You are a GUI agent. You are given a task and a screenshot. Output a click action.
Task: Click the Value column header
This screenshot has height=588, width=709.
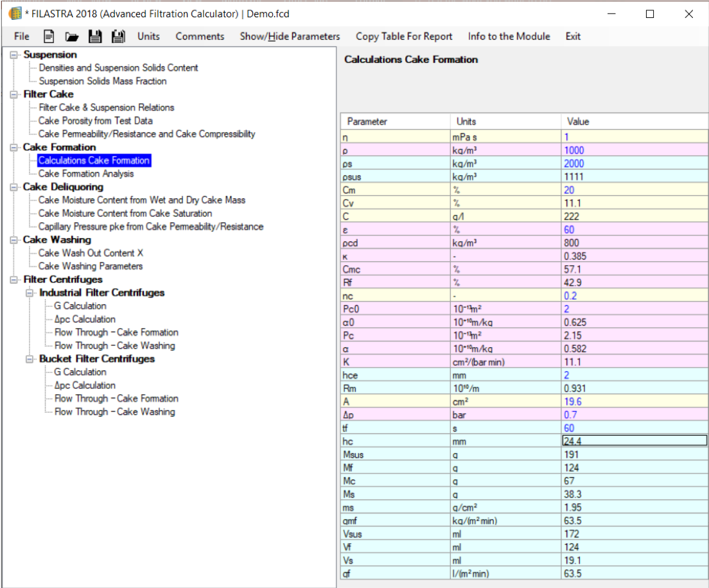pyautogui.click(x=635, y=121)
